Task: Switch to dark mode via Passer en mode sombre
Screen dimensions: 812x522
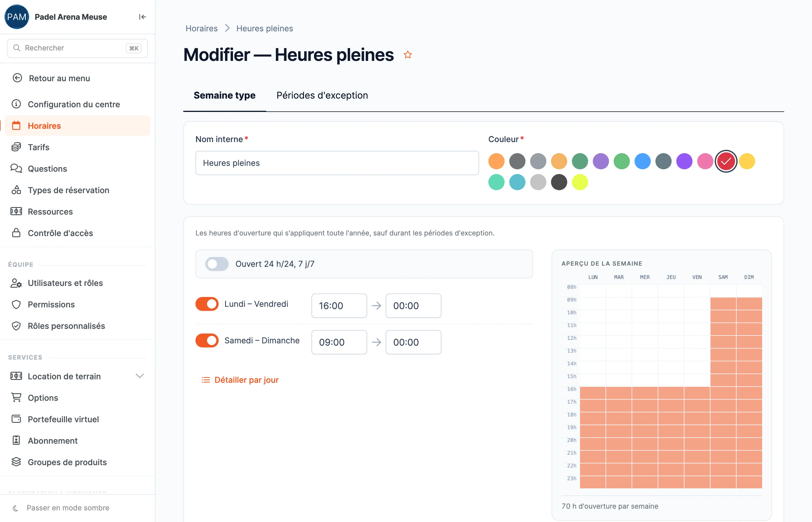Action: pos(61,508)
